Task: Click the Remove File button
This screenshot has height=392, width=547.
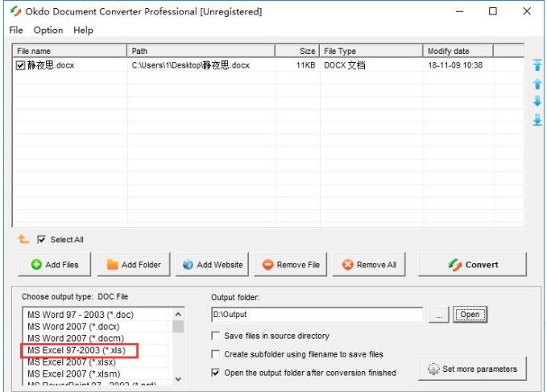Action: 291,265
